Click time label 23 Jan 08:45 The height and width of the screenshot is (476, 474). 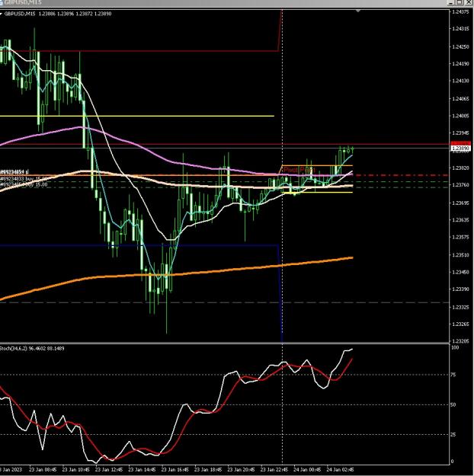(x=43, y=470)
